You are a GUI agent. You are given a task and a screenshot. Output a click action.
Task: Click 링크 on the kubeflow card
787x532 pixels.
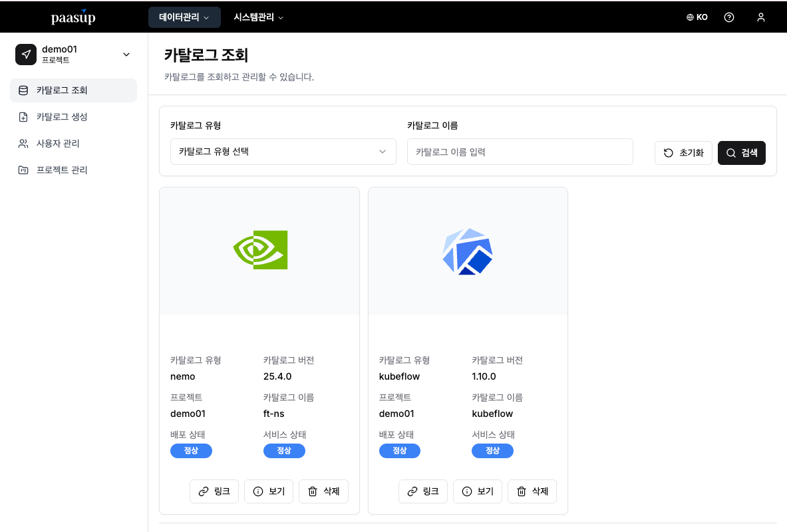[423, 491]
